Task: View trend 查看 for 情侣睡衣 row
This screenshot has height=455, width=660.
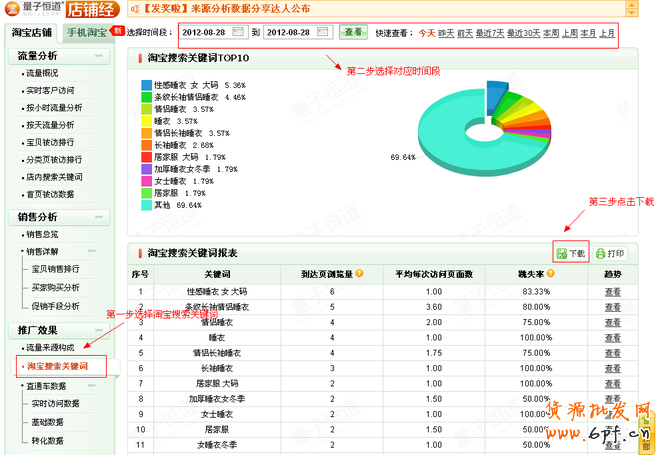Action: tap(612, 322)
